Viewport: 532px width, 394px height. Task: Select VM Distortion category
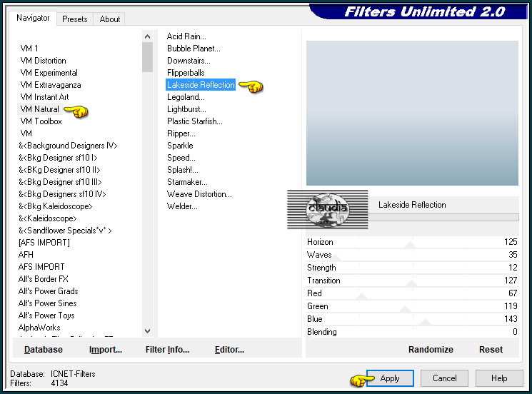click(x=43, y=61)
